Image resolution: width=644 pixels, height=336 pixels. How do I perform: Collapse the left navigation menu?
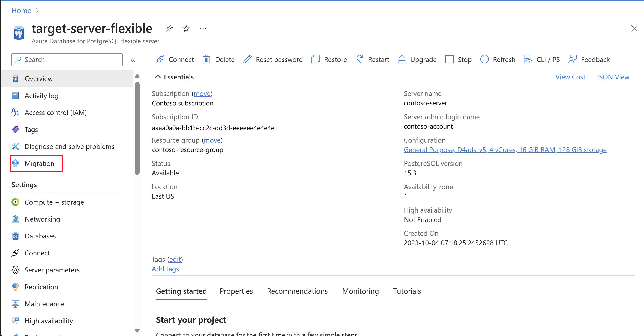click(133, 60)
